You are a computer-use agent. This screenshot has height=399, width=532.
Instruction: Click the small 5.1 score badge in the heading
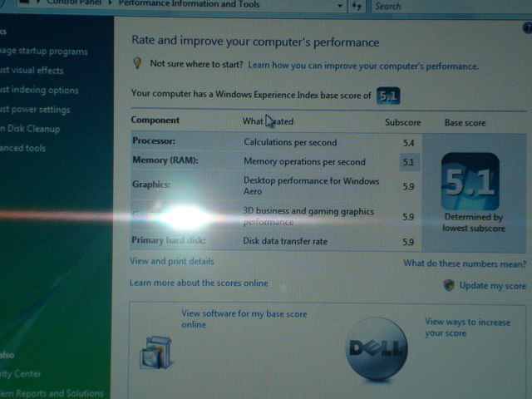click(x=388, y=96)
